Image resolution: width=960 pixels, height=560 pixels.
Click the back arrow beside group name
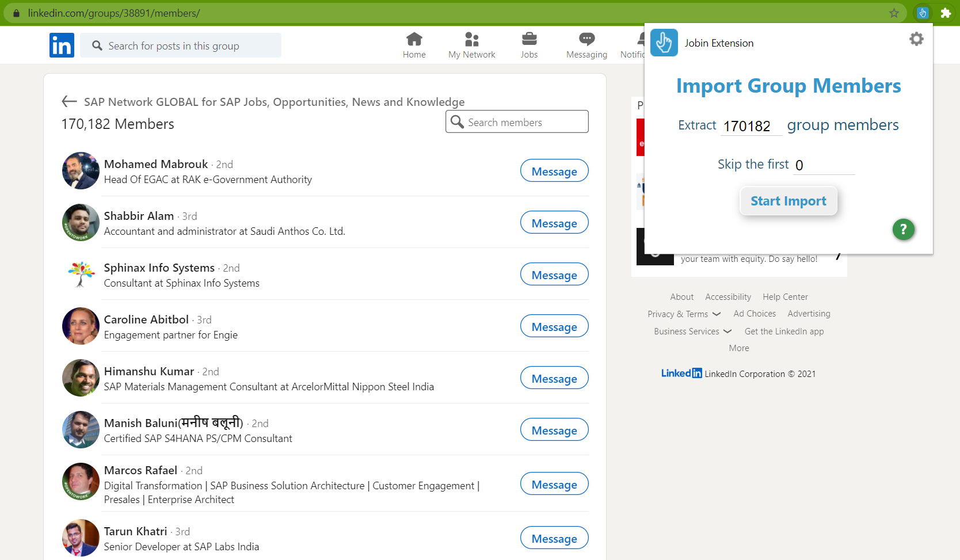coord(69,102)
